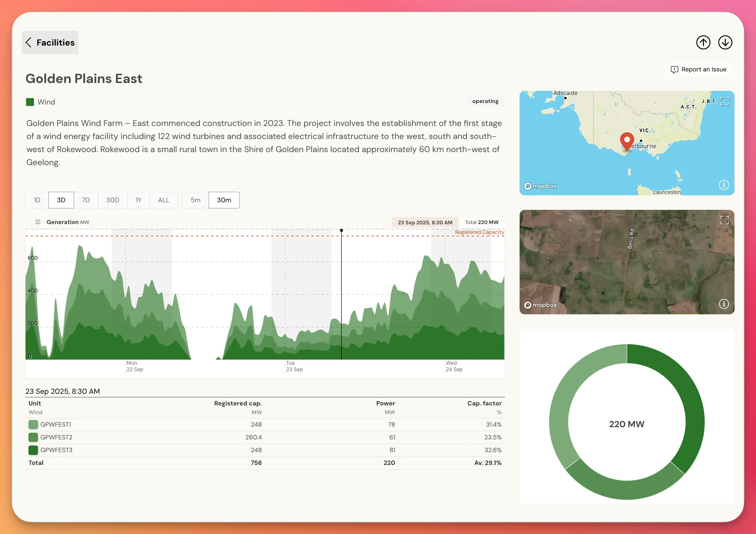Expand the location map to fullscreen
The image size is (756, 534).
pos(724,102)
